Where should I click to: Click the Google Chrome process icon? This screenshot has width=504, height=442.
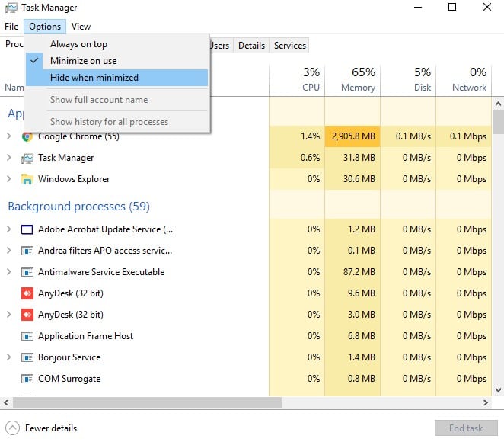[27, 136]
